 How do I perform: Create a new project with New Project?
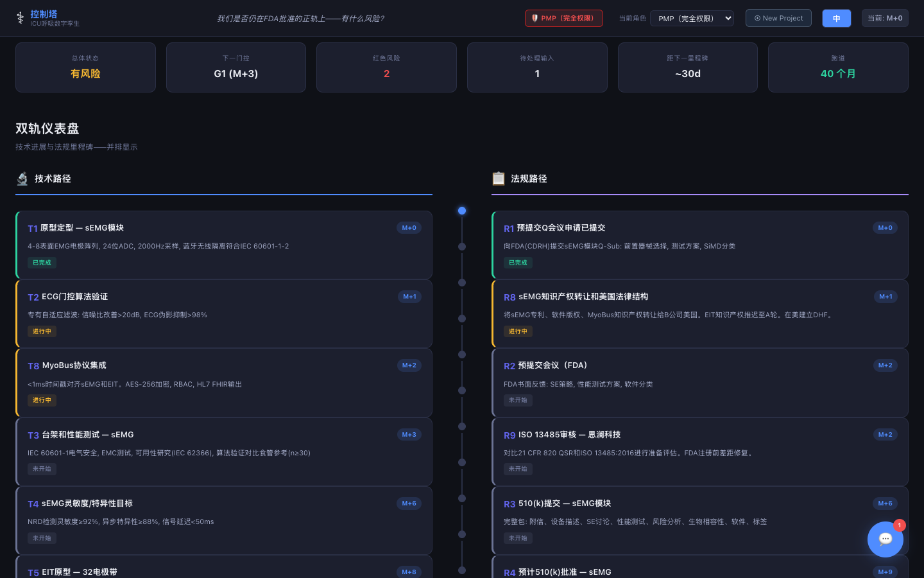pos(778,18)
